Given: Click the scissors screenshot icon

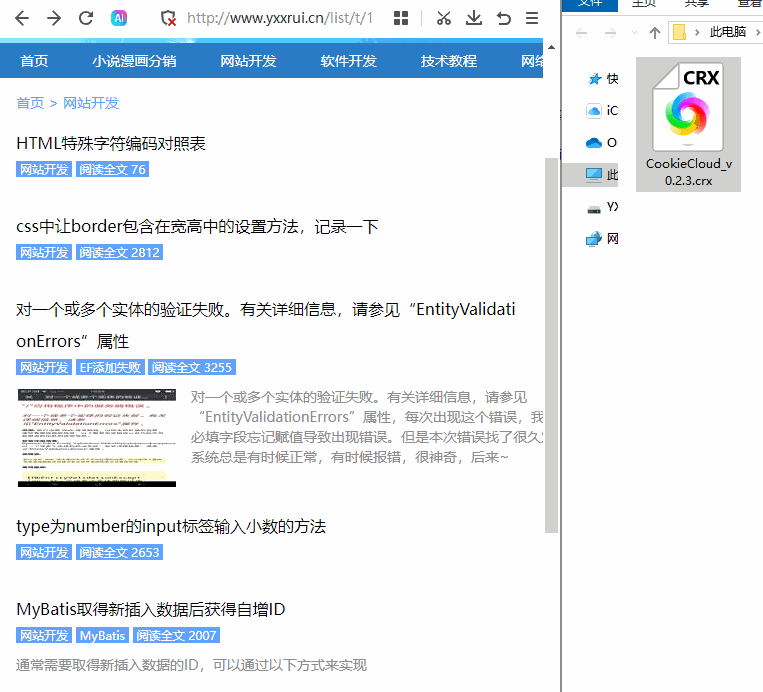Looking at the screenshot, I should click(443, 18).
